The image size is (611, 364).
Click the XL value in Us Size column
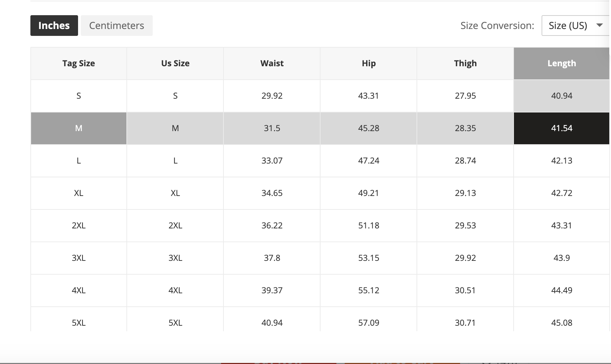click(x=175, y=193)
